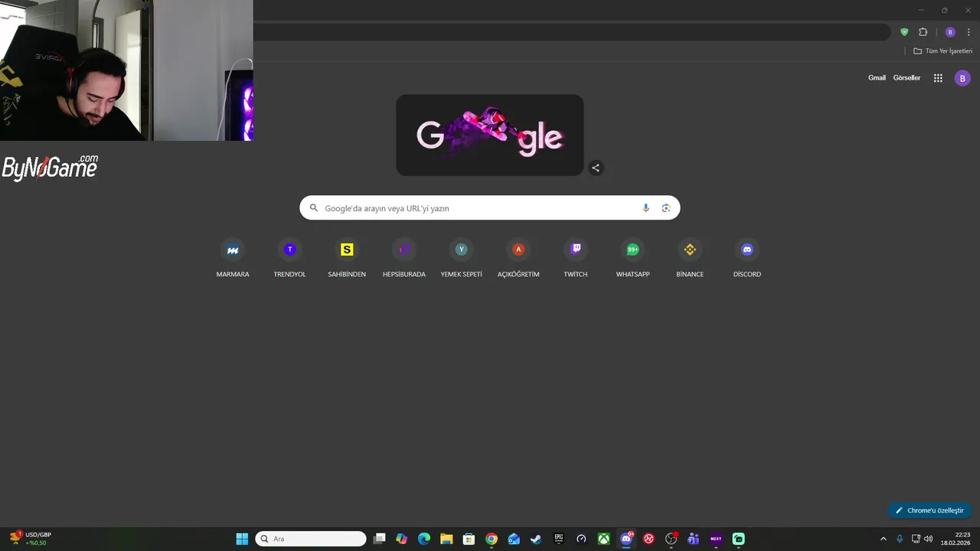Open the clock showing 22:23

(x=957, y=539)
